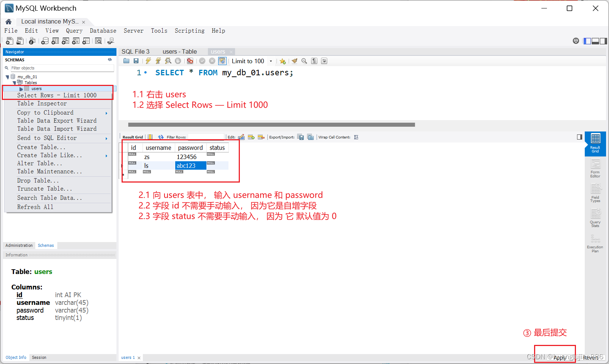The width and height of the screenshot is (609, 364).
Task: Toggle stop-on-error execution icon
Action: coord(190,61)
